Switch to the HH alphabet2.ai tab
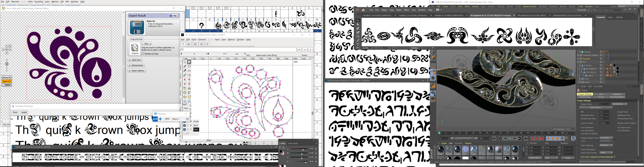This screenshot has width=644, height=167. click(x=532, y=15)
